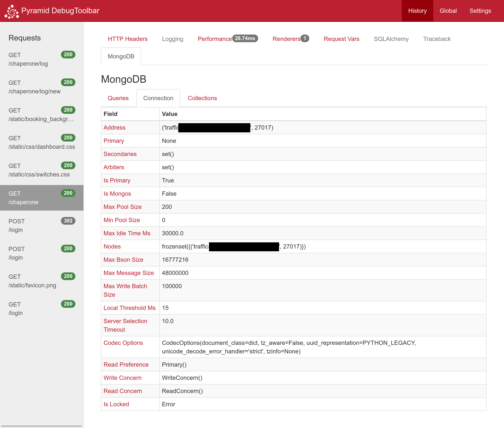Open Settings in the top bar
Viewport: 504px width, 428px height.
click(x=480, y=11)
